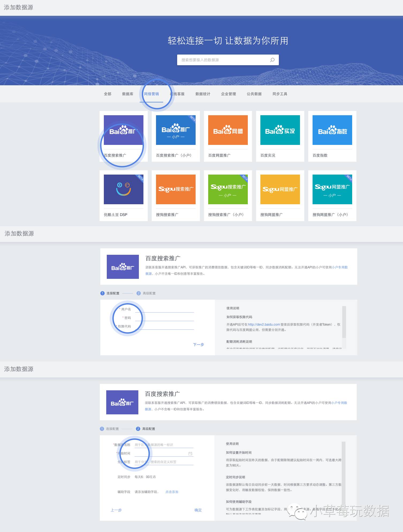Image resolution: width=403 pixels, height=532 pixels.
Task: Go back with 上一步
Action: (x=116, y=510)
